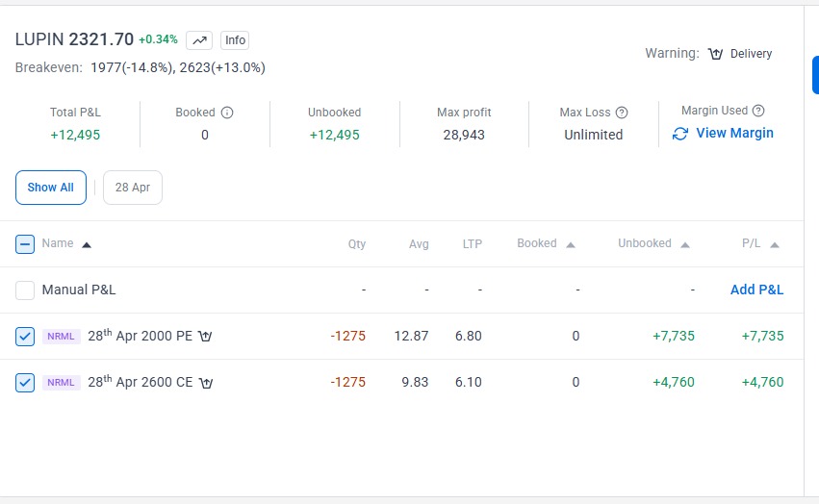Click the LUPIN 2321.70 symbol title
This screenshot has width=819, height=504.
click(74, 39)
